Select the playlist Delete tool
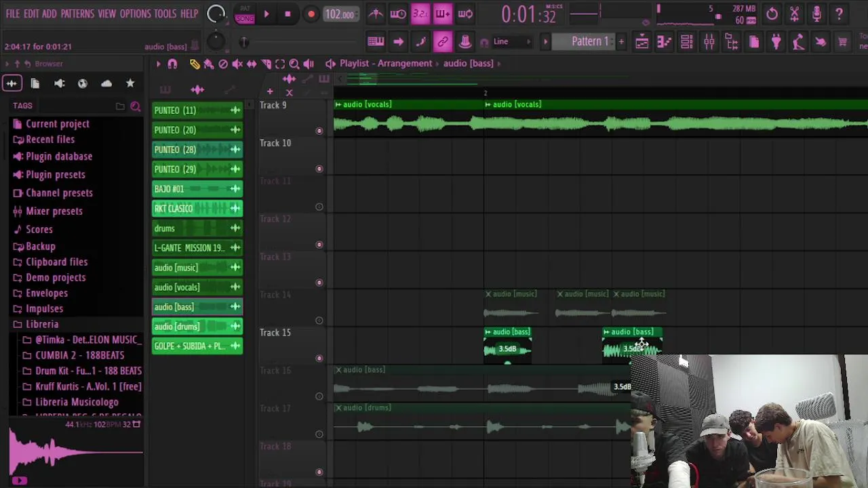The image size is (868, 488). click(223, 64)
